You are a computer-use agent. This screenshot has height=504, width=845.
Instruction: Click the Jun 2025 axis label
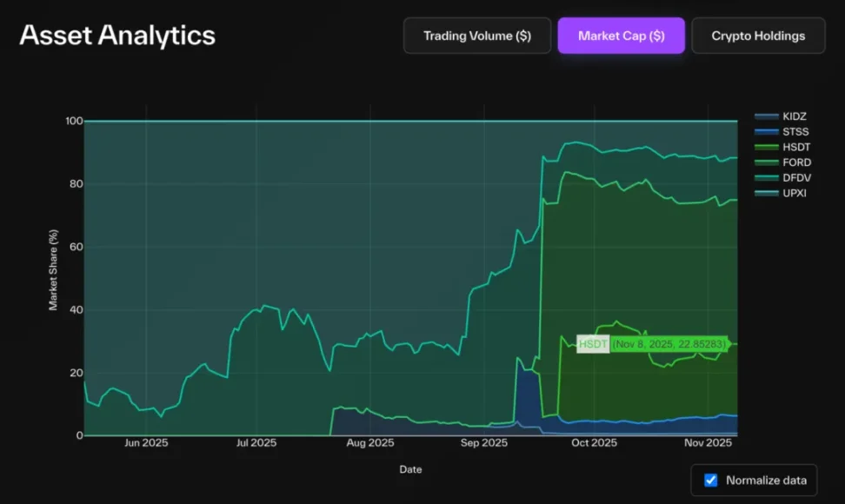(x=146, y=443)
